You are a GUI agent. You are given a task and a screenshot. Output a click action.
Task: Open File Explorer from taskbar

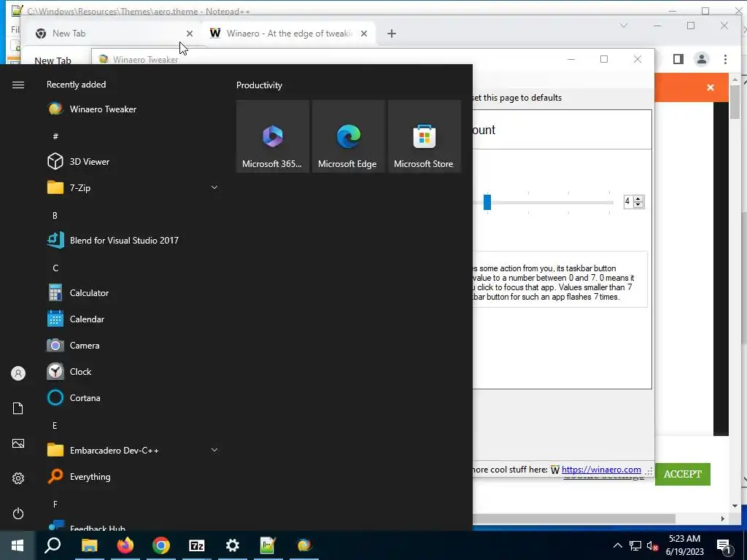pos(89,545)
